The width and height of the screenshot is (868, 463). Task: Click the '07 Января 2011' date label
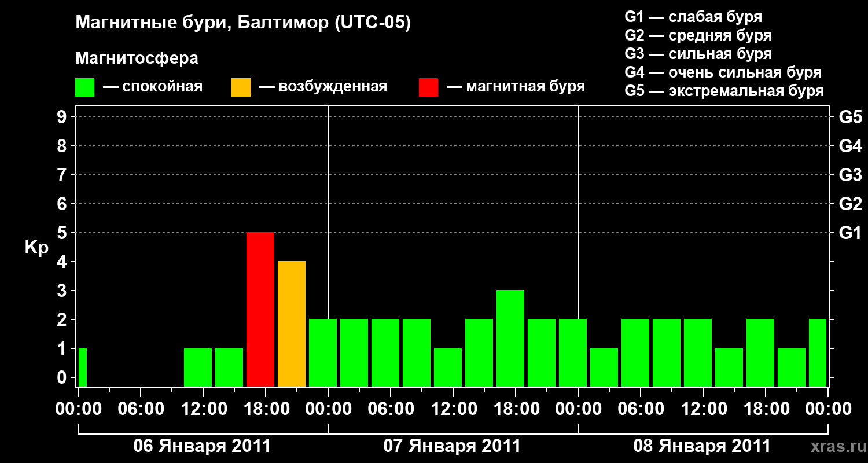point(453,446)
